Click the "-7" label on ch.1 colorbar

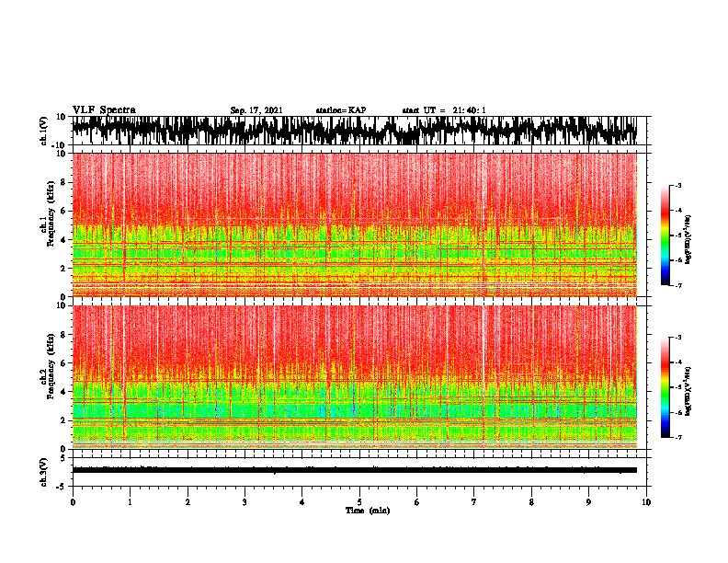pos(678,285)
